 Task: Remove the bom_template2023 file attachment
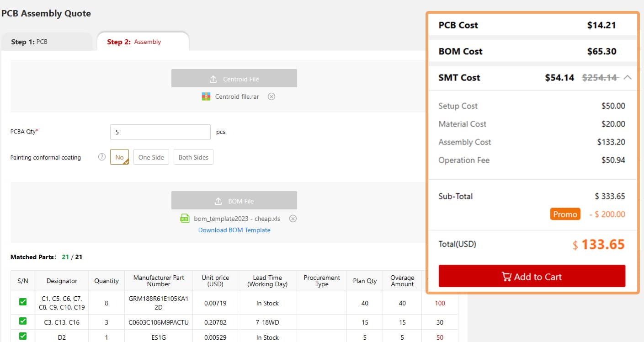tap(293, 219)
